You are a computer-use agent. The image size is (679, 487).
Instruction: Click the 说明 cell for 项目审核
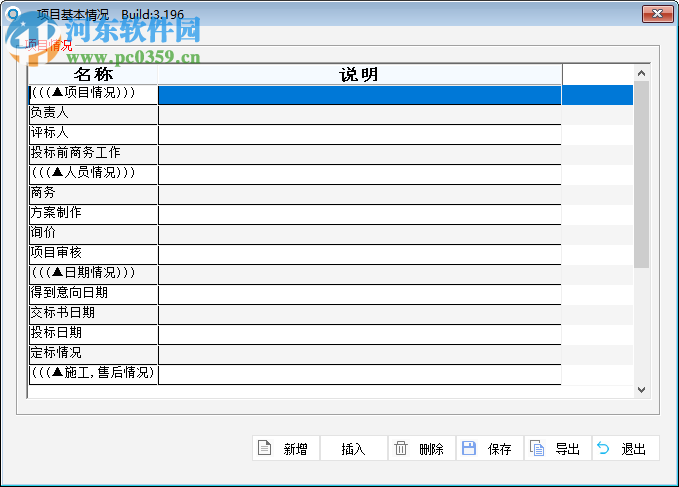(x=360, y=254)
